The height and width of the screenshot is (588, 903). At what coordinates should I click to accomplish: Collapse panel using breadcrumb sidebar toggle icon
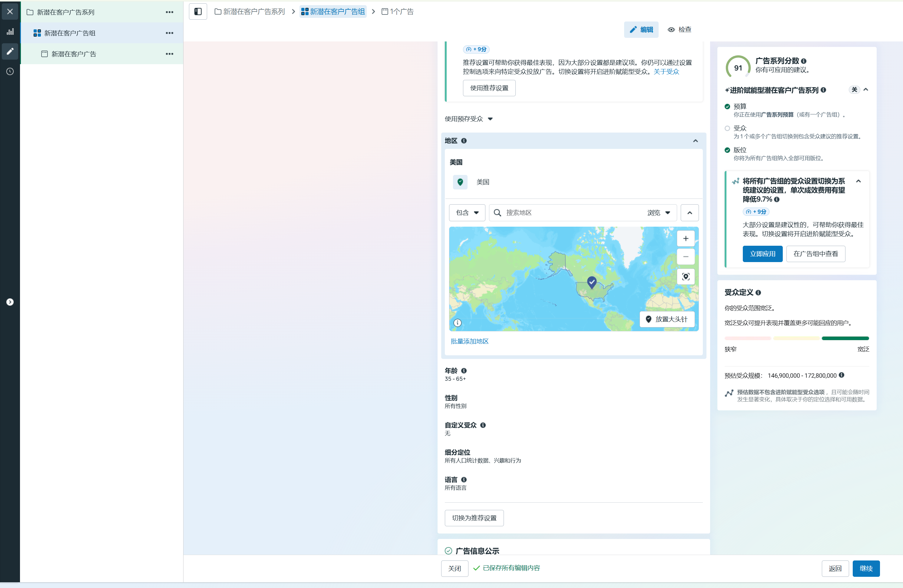[x=198, y=11]
